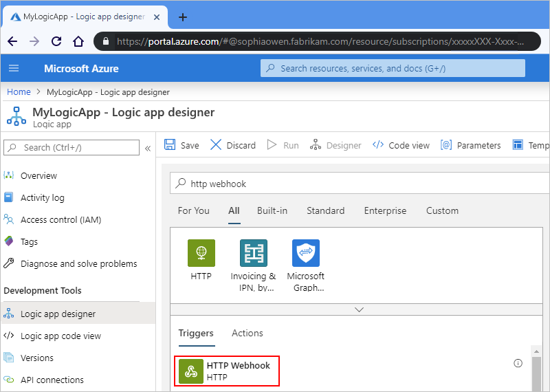Click the connector search box with http webhook
The image size is (550, 392).
click(360, 183)
